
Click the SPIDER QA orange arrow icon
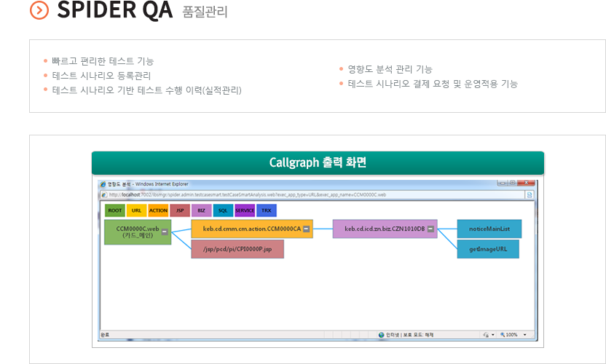tap(39, 10)
